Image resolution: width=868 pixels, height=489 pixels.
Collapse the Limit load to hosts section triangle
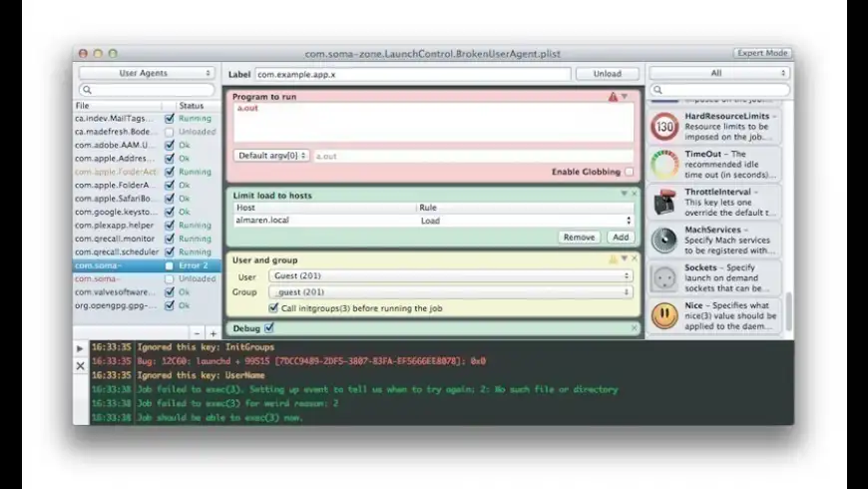tap(624, 194)
